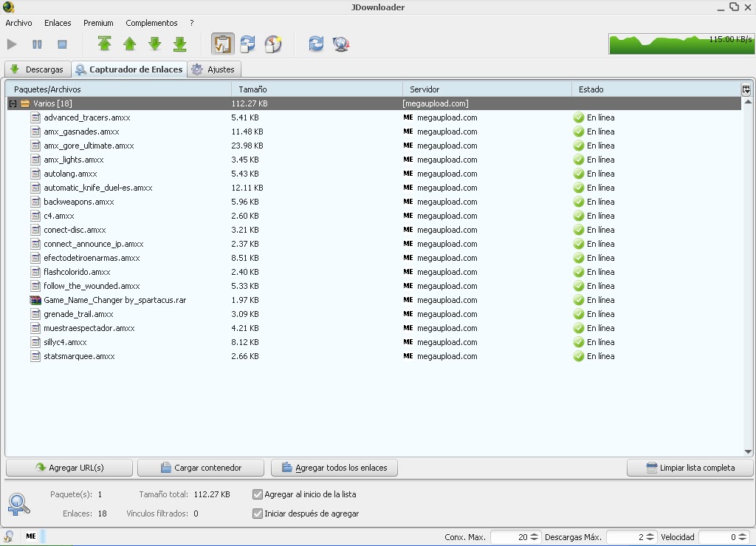Sort by Paquetes/Archivos column header
The width and height of the screenshot is (756, 546).
(x=119, y=89)
